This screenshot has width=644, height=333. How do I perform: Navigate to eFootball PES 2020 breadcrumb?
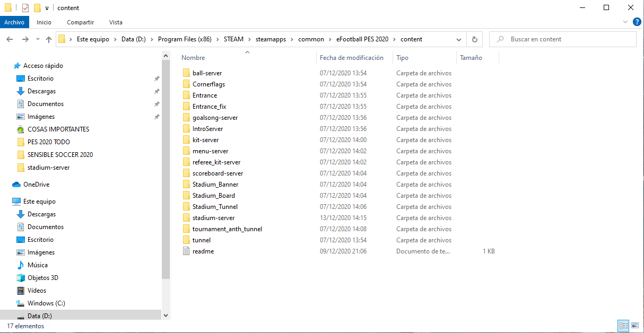[362, 39]
